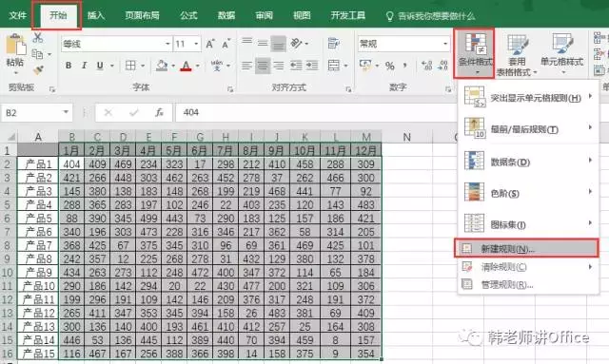Click the Wrap Text icon
This screenshot has width=609, height=364.
[333, 43]
